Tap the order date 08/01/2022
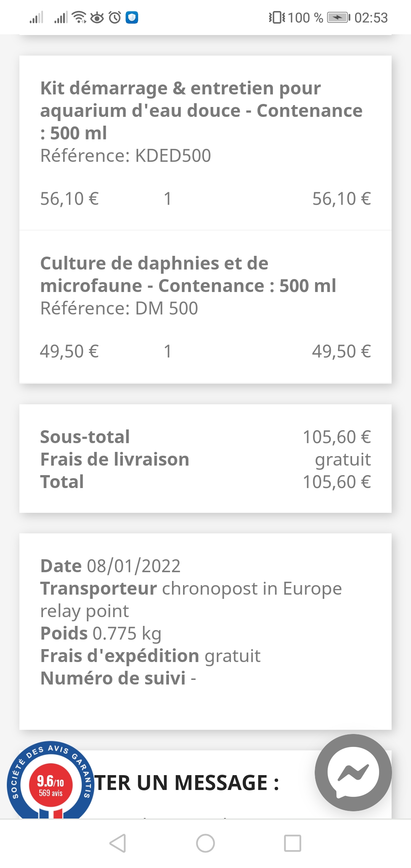 pos(133,566)
